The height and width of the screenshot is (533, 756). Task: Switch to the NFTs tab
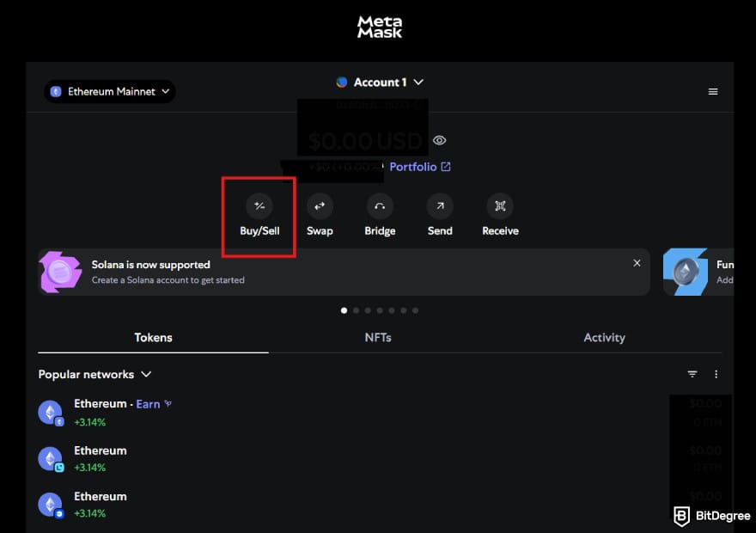(x=378, y=338)
